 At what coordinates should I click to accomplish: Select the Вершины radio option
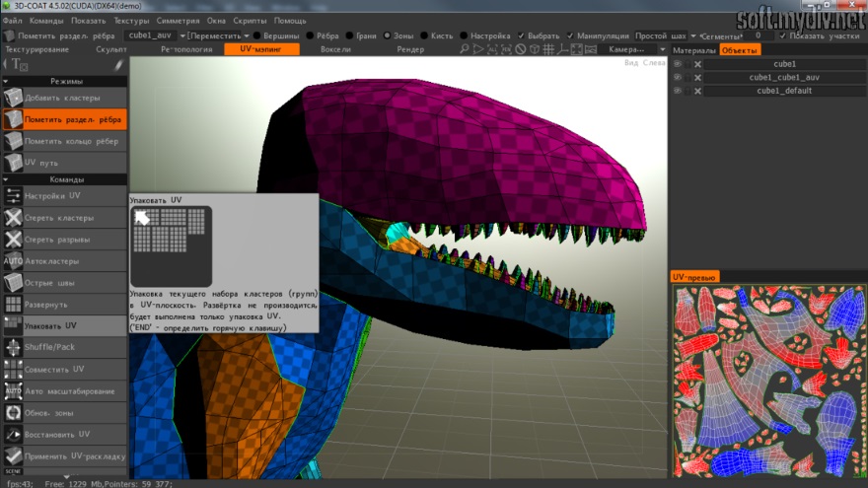(255, 35)
